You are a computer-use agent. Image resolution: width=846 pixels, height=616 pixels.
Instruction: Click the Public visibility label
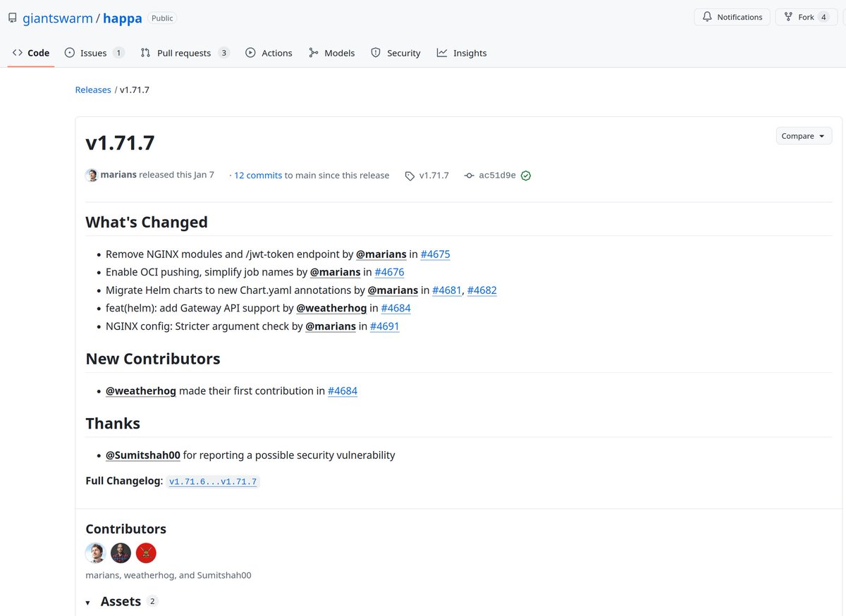click(162, 18)
